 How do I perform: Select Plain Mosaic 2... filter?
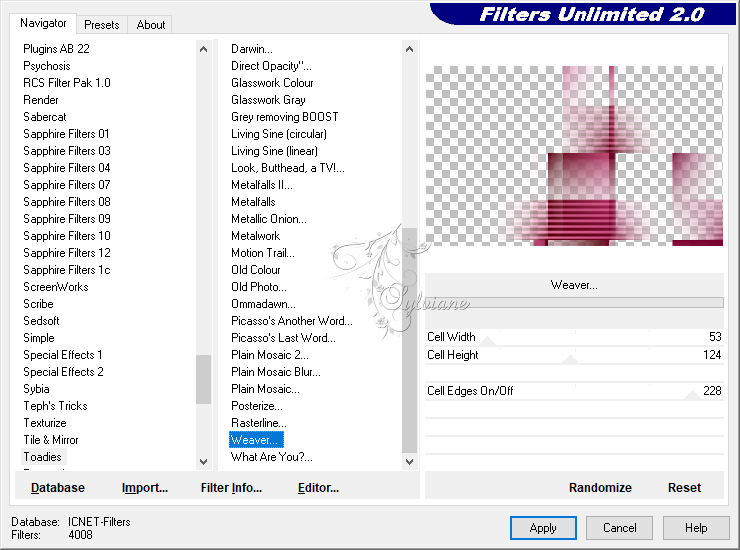[269, 355]
